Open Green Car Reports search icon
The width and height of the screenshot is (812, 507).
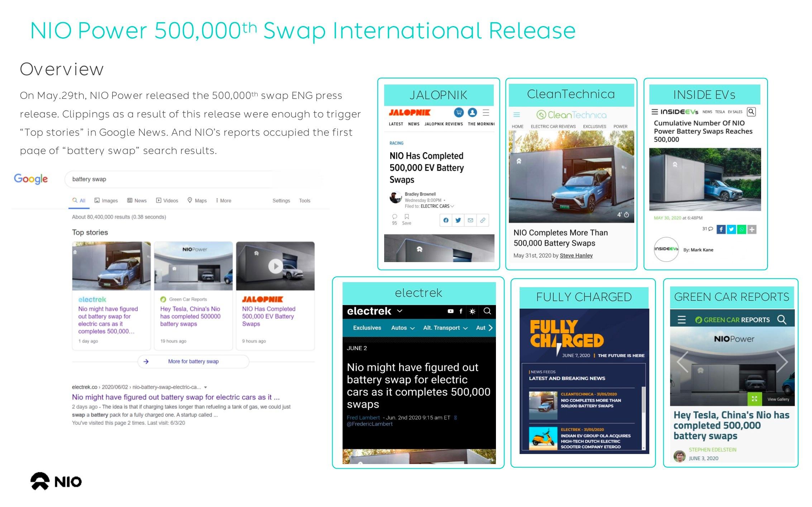click(782, 319)
